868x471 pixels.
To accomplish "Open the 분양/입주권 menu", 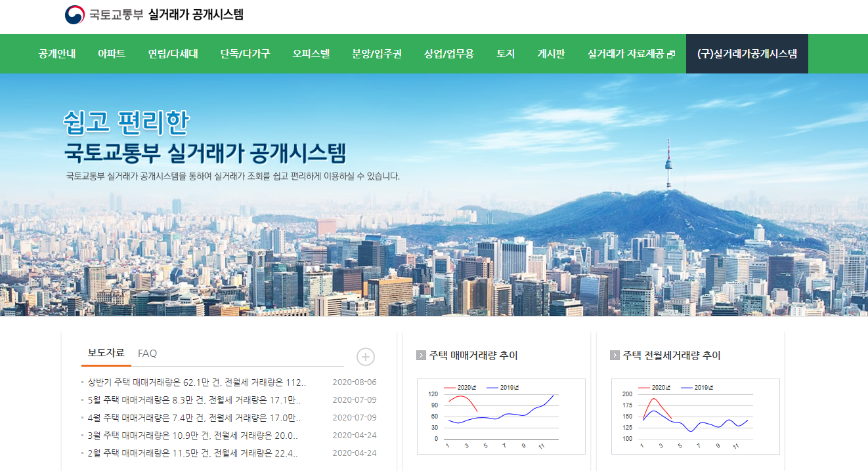I will pos(376,54).
